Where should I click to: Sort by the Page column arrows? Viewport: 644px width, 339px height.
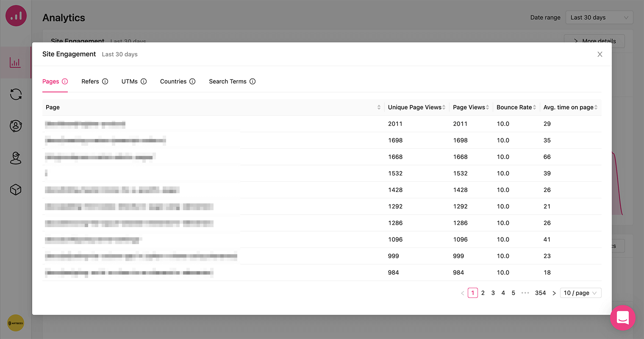click(x=379, y=107)
